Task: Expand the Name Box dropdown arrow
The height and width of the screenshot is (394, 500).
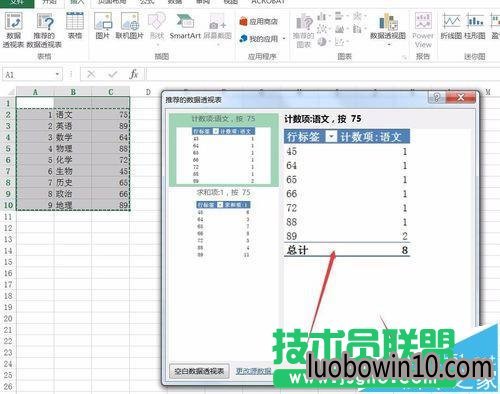Action: point(57,74)
